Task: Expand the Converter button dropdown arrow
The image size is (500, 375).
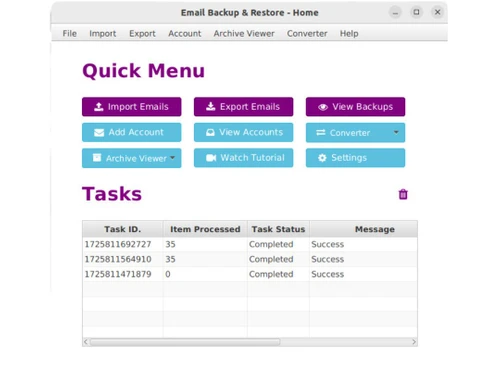Action: point(396,132)
